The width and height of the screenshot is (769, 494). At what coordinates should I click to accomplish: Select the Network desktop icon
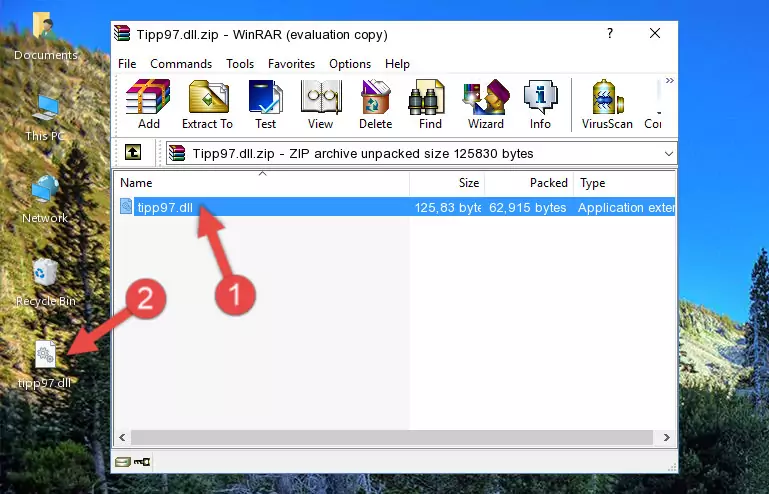coord(45,199)
